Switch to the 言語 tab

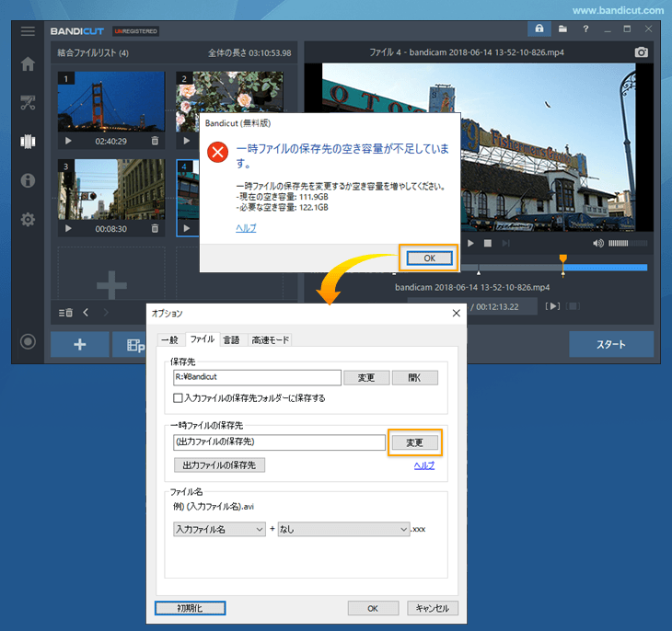(231, 340)
